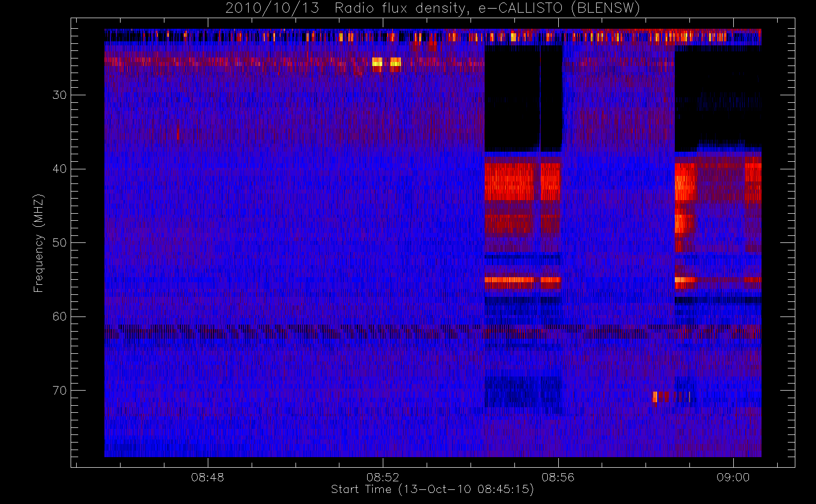Screen dimensions: 816x504
Task: Click the 40 frequency tick label
Action: point(60,169)
